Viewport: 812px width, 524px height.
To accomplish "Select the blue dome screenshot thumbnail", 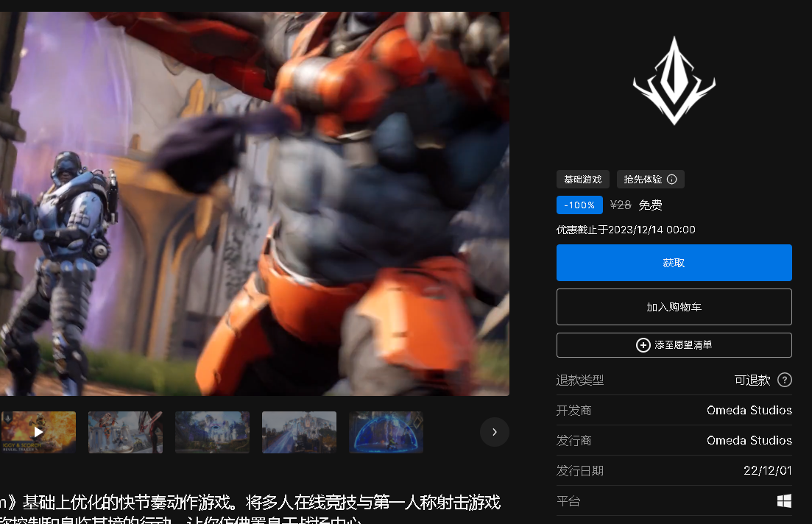I will coord(386,432).
